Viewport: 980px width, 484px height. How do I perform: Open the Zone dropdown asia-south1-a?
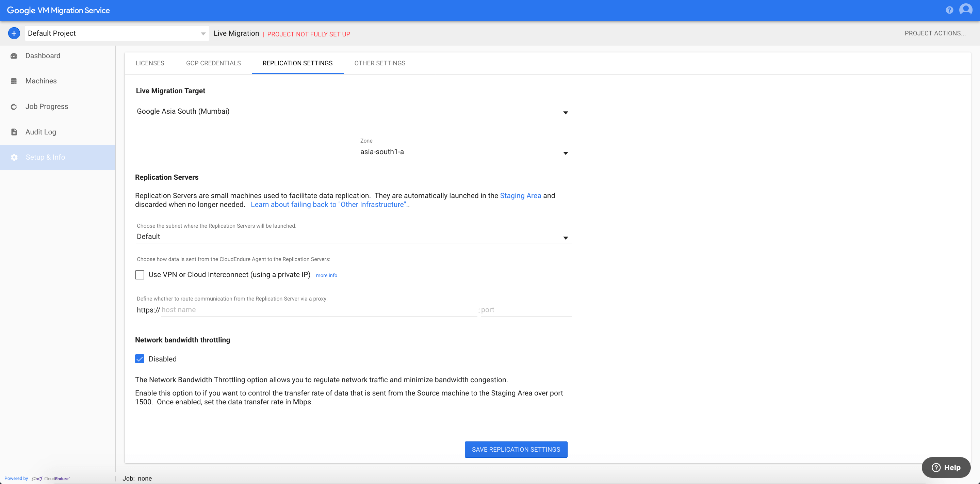point(465,152)
